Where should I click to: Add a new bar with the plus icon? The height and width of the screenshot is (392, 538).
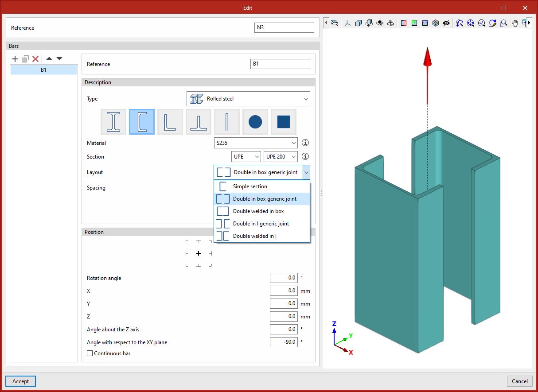15,59
